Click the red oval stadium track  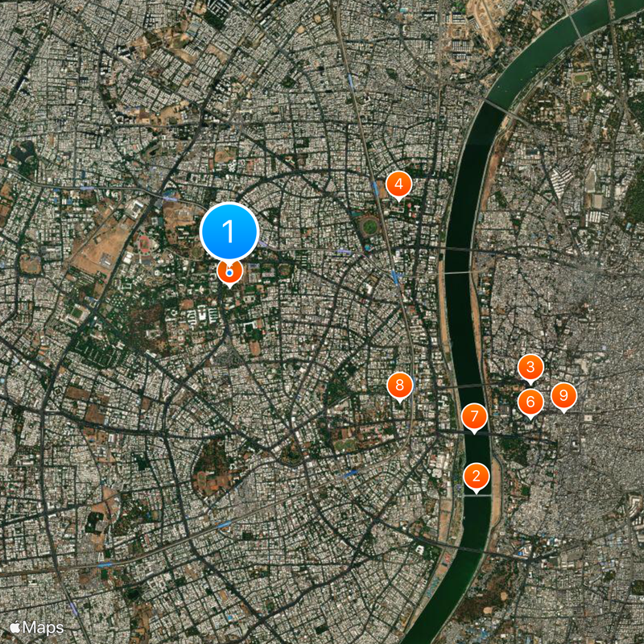click(145, 245)
